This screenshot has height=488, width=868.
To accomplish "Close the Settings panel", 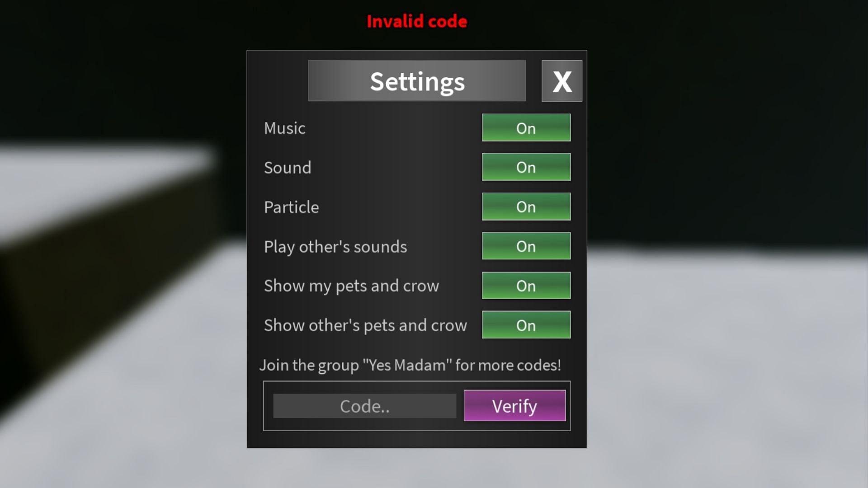I will tap(561, 80).
